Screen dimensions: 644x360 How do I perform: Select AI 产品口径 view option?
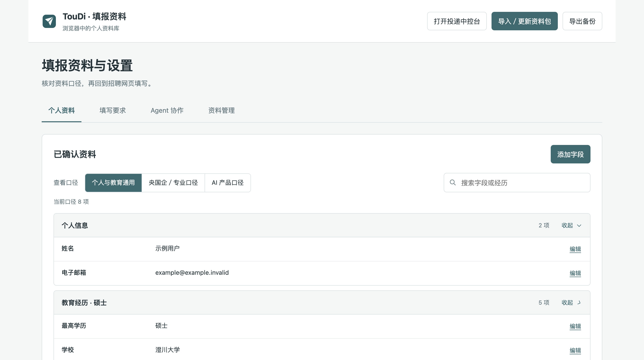pyautogui.click(x=228, y=183)
